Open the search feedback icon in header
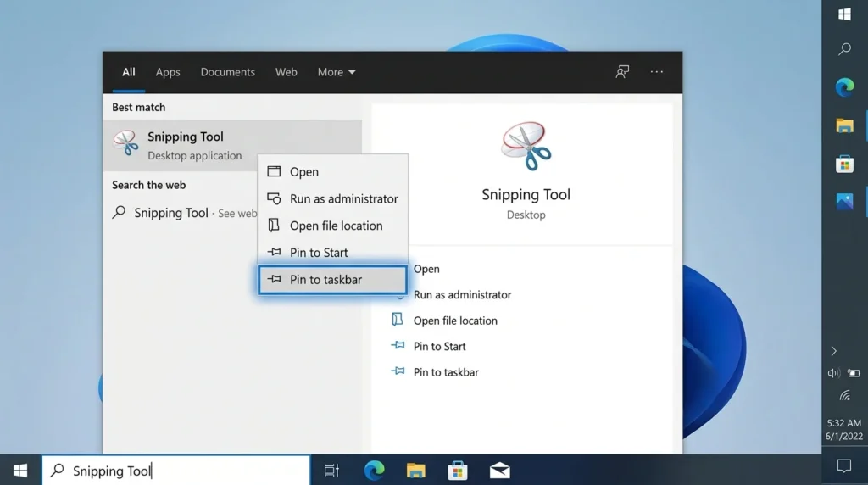 click(622, 72)
